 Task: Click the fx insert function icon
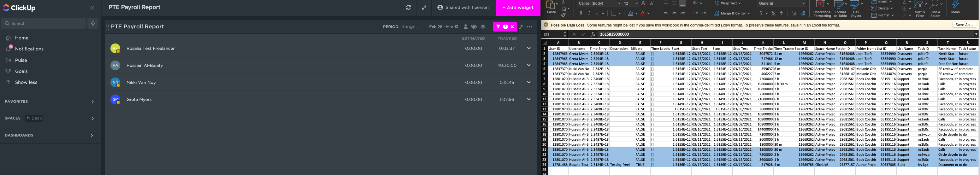593,34
